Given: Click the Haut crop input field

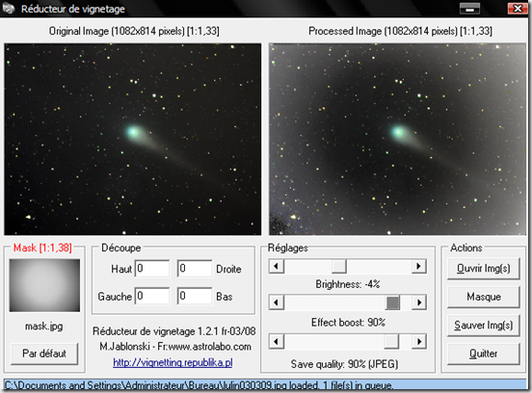Looking at the screenshot, I should pos(152,269).
